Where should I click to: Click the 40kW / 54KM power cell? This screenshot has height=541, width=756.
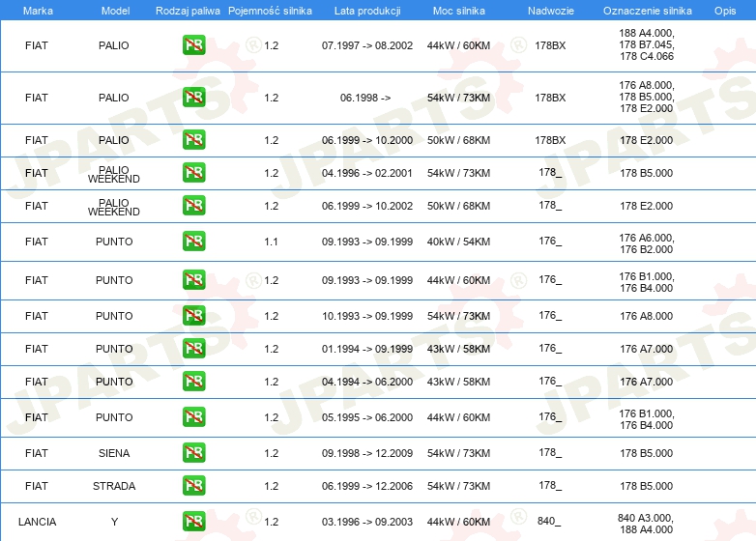[x=458, y=242]
